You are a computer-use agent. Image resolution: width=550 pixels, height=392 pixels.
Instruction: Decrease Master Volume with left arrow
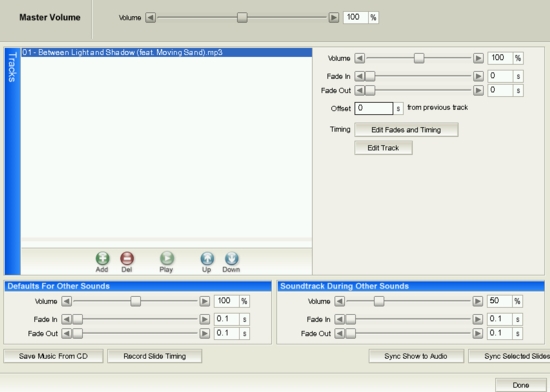pyautogui.click(x=150, y=17)
